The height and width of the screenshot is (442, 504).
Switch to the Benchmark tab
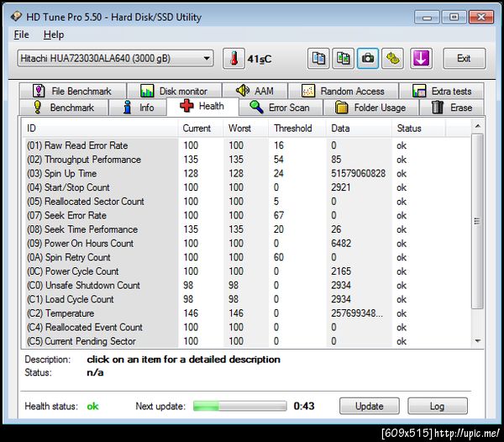(x=64, y=108)
